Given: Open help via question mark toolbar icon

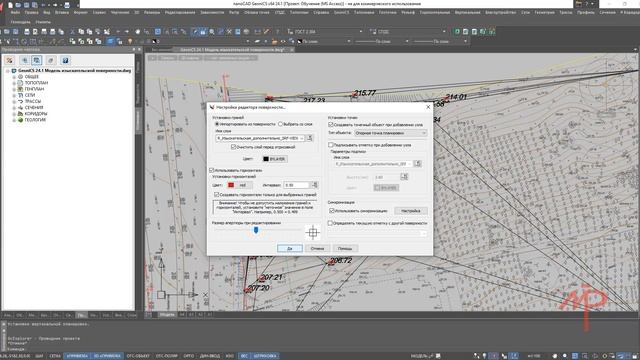Looking at the screenshot, I should [x=278, y=31].
